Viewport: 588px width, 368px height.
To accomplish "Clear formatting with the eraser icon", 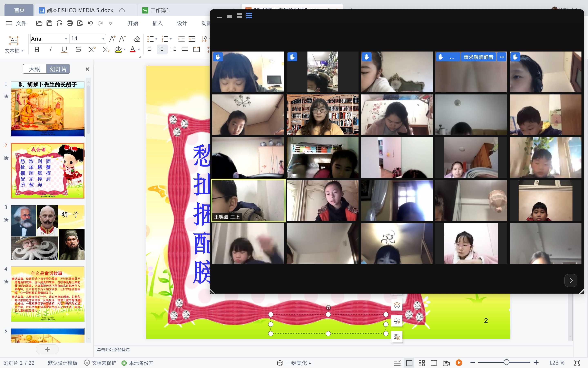I will click(x=137, y=39).
